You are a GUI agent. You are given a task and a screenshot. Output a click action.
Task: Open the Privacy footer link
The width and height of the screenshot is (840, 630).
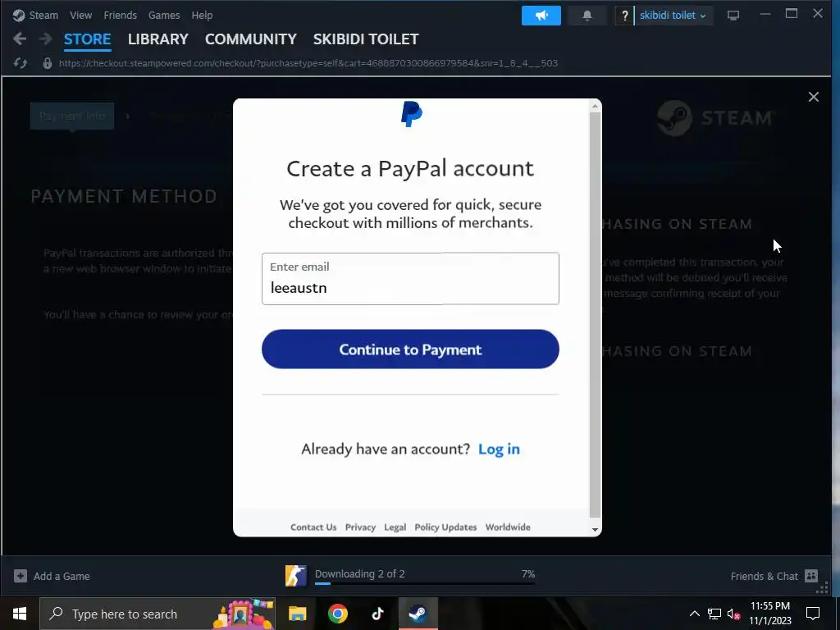(360, 527)
